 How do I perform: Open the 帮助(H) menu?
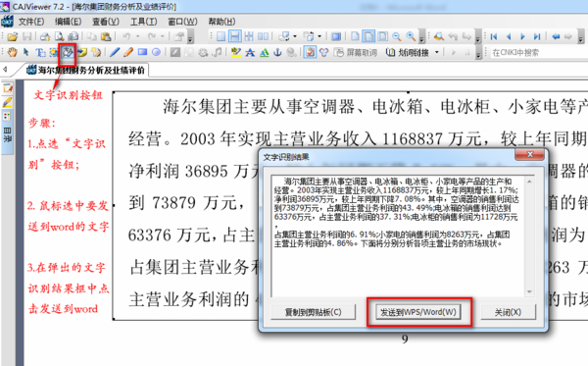tap(222, 22)
